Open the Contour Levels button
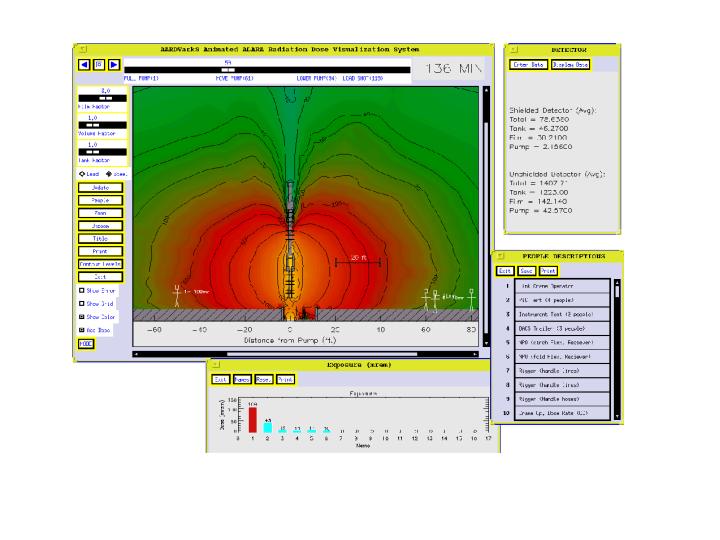Image resolution: width=720 pixels, height=540 pixels. pyautogui.click(x=100, y=264)
